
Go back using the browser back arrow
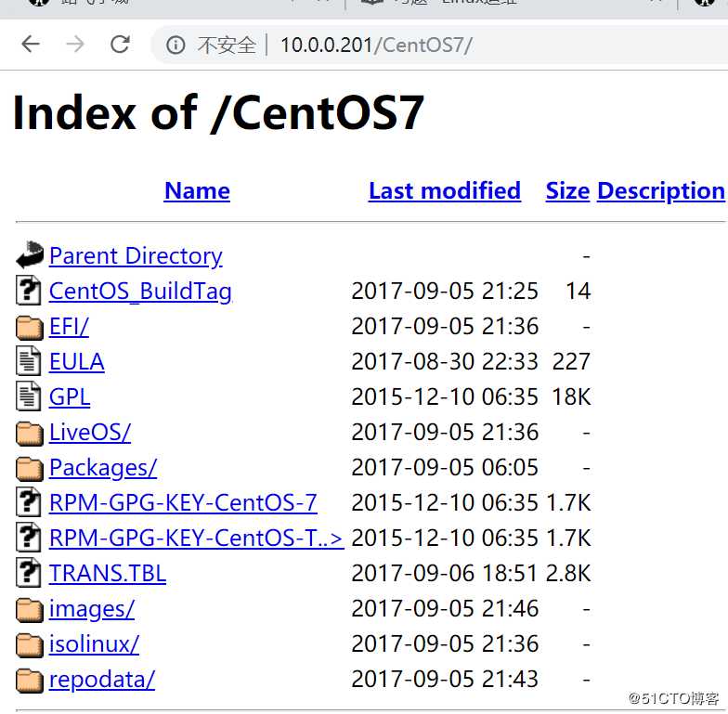point(31,45)
